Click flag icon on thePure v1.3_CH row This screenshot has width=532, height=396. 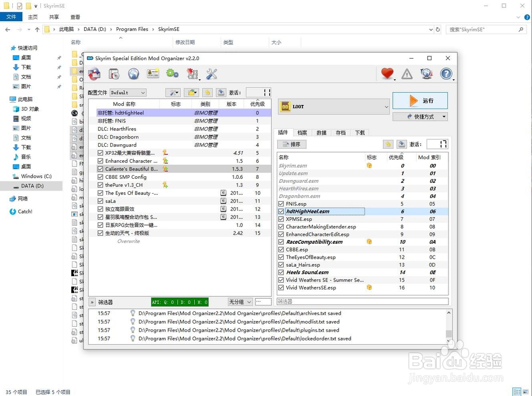[x=165, y=185]
